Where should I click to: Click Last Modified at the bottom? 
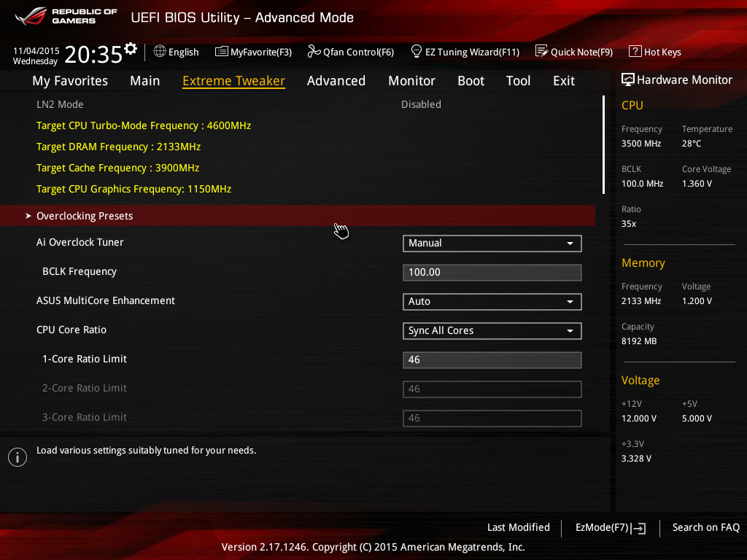(x=519, y=528)
